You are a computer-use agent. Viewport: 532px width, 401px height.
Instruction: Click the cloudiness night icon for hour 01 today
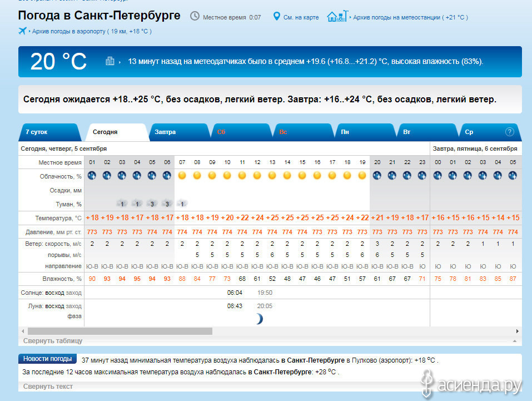point(92,176)
